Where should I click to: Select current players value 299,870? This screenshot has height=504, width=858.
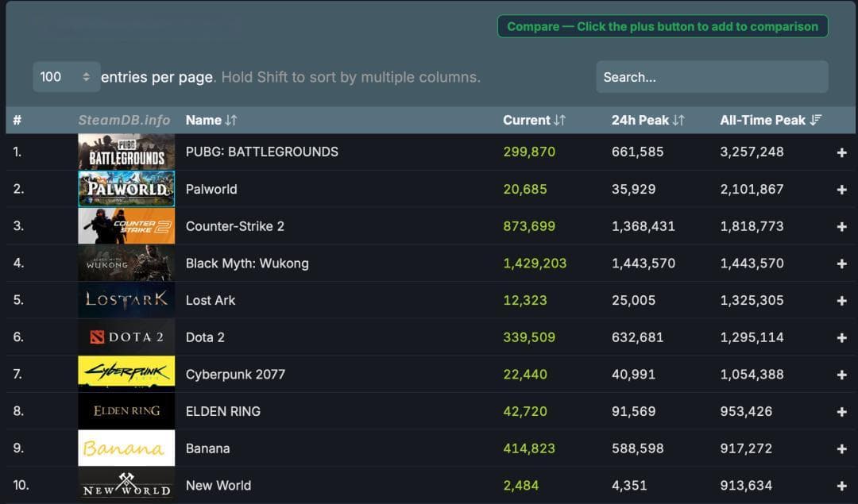(x=529, y=152)
